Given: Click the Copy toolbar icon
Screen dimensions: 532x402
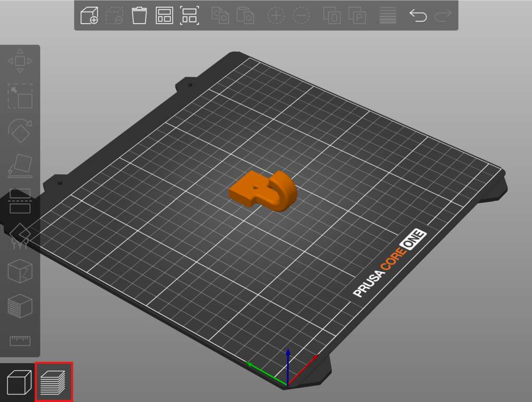Looking at the screenshot, I should [220, 16].
